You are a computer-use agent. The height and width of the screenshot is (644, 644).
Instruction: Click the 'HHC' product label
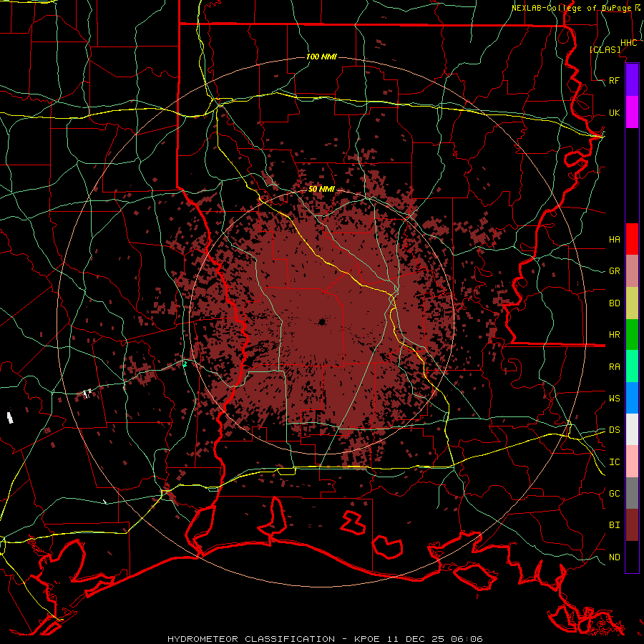click(x=628, y=43)
